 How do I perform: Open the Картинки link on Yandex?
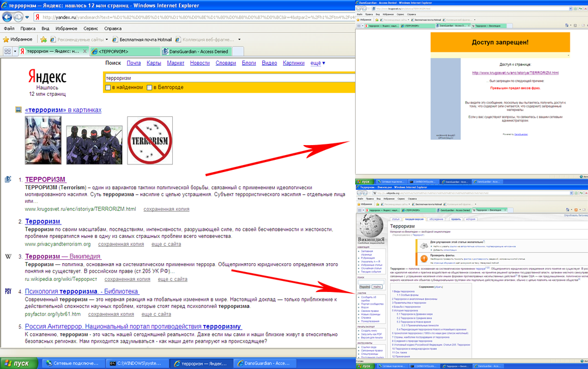[293, 63]
